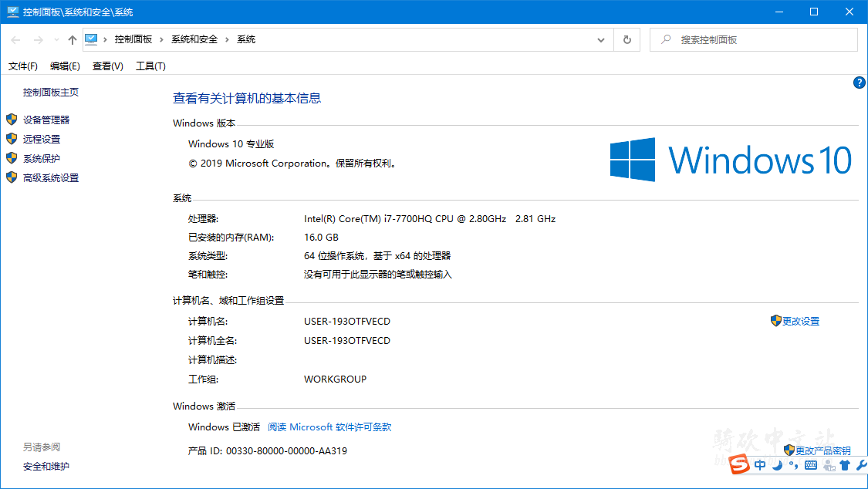Click the © 2019 Microsoft Corporation copyright line
868x489 pixels.
click(293, 164)
